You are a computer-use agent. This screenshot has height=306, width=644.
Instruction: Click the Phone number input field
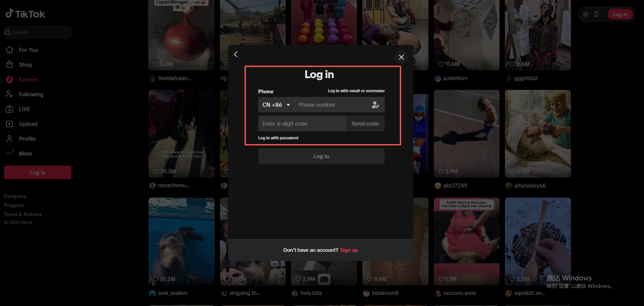coord(332,105)
